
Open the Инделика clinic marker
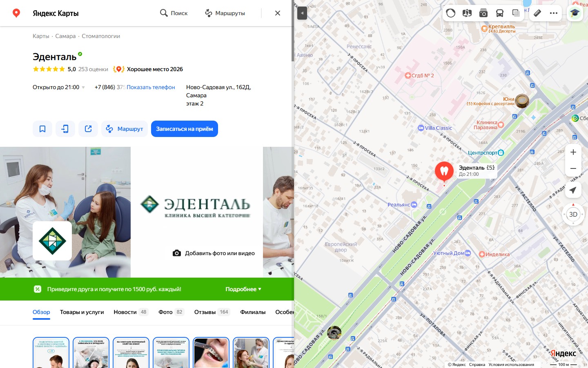point(494,254)
